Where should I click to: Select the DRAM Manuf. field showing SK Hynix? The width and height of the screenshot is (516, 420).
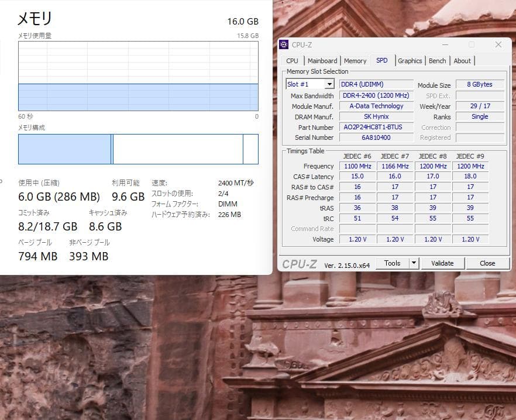(376, 116)
